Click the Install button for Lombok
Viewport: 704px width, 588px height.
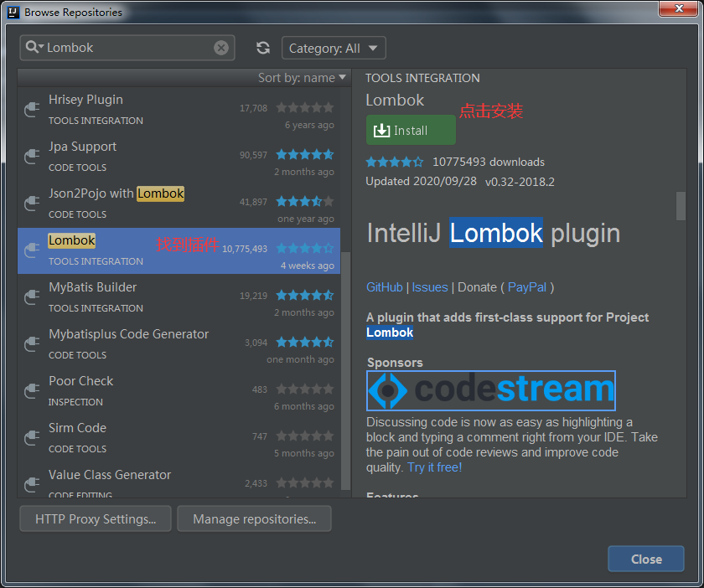tap(411, 130)
